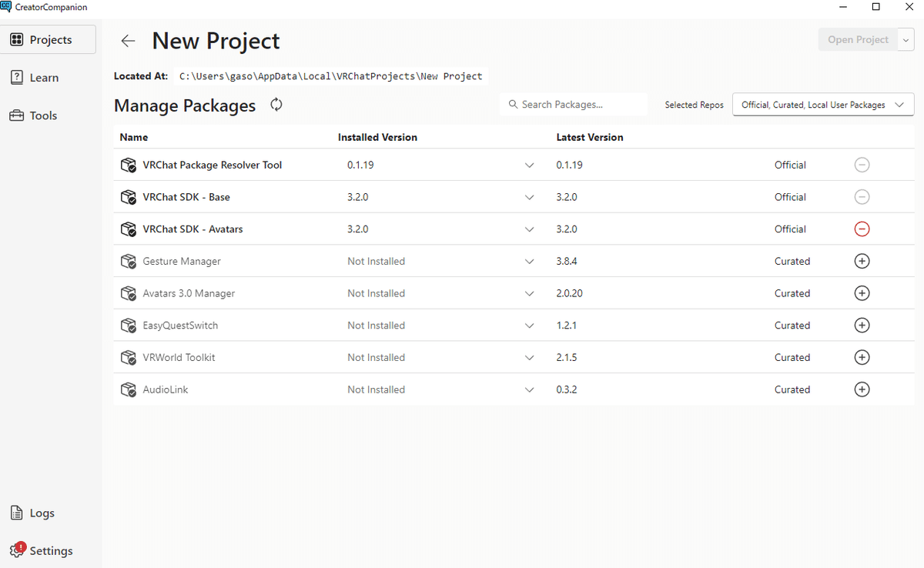Screen dimensions: 924x568
Task: Go back using the left arrow
Action: (x=128, y=41)
